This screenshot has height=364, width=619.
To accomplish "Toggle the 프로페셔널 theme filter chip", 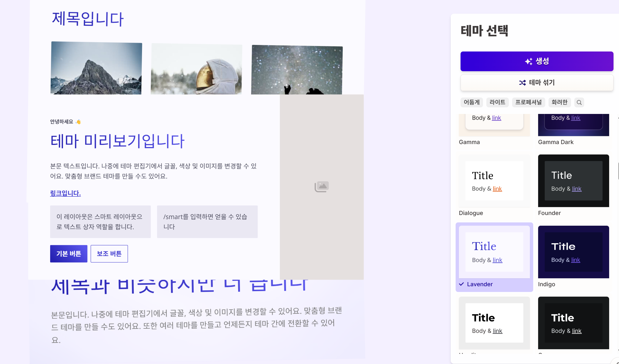I will coord(529,102).
